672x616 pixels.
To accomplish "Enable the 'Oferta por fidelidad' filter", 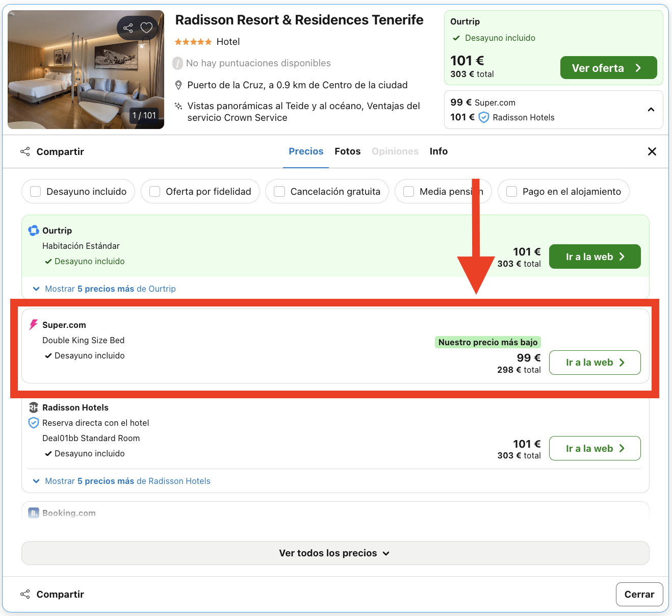I will pyautogui.click(x=155, y=192).
